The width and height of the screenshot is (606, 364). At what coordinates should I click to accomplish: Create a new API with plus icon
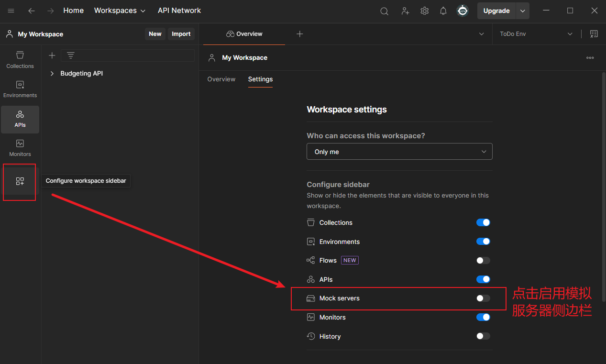coord(52,55)
